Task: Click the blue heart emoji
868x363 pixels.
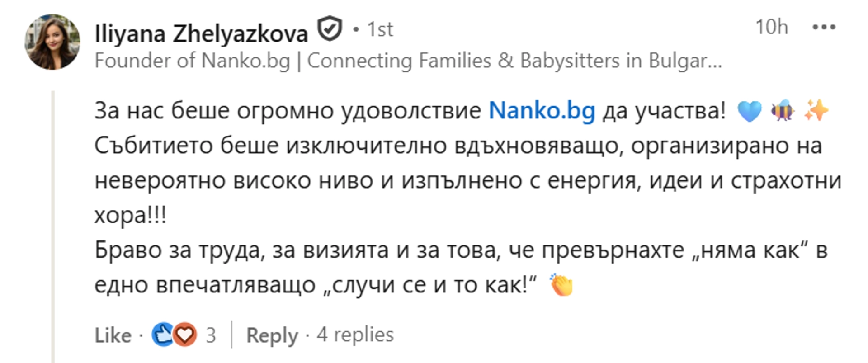Action: (x=749, y=111)
